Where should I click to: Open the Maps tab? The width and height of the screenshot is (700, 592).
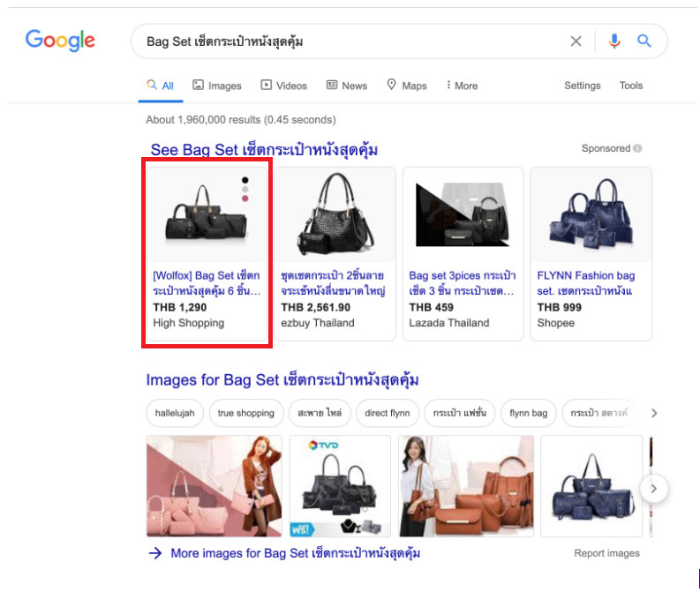(407, 86)
